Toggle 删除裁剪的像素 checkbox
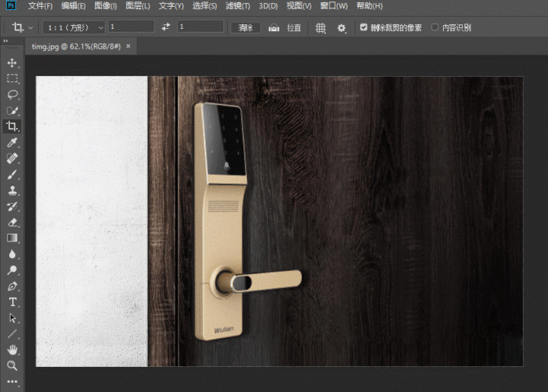Image resolution: width=548 pixels, height=392 pixels. pyautogui.click(x=364, y=27)
